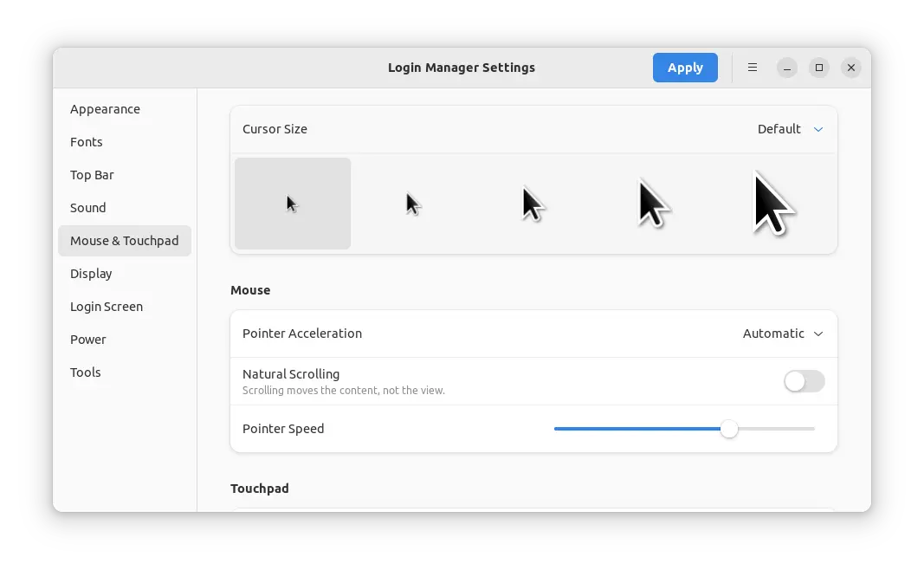This screenshot has width=924, height=570.
Task: Select the smallest cursor size icon
Action: click(293, 204)
